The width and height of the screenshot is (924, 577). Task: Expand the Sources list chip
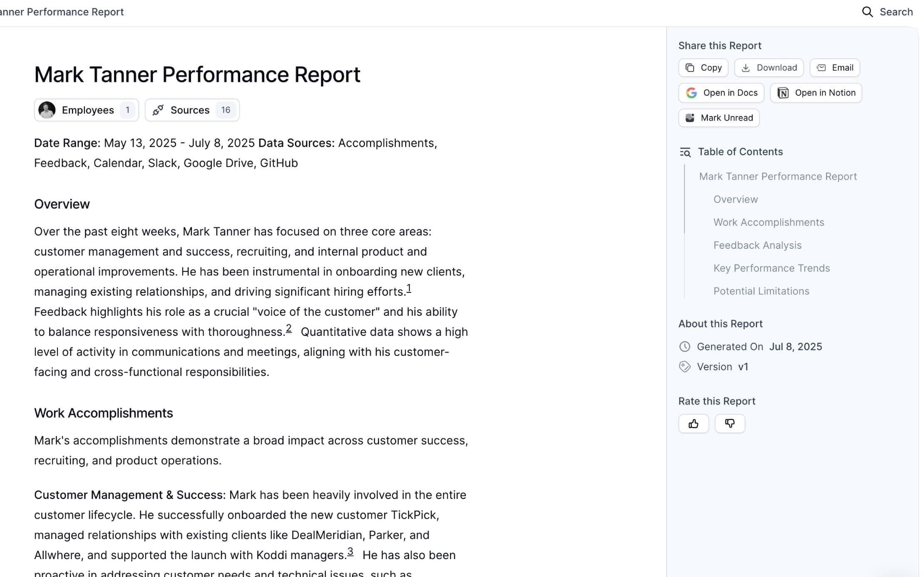click(192, 110)
